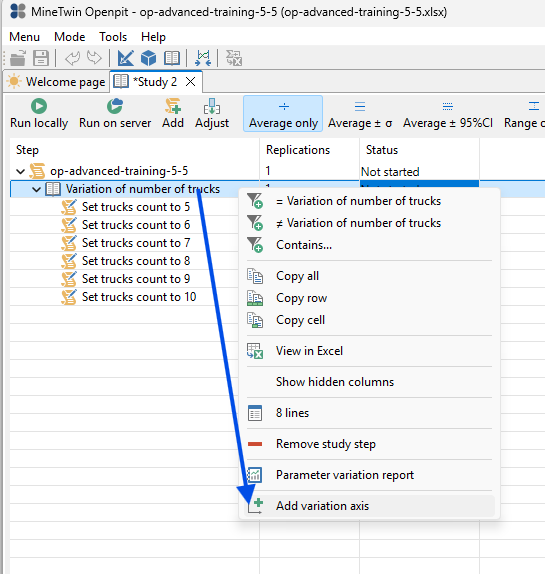
Task: Click the 8 lines menu entry
Action: coord(370,413)
